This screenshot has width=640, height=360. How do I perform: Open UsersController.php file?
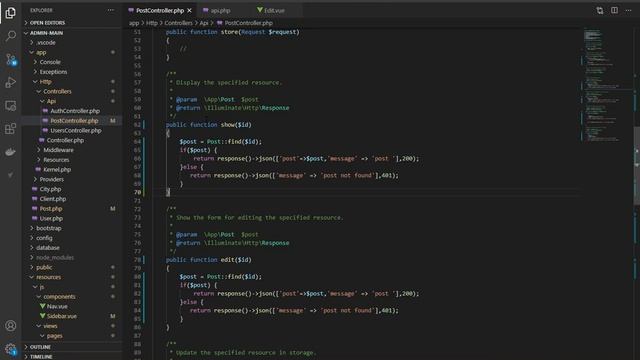point(76,131)
